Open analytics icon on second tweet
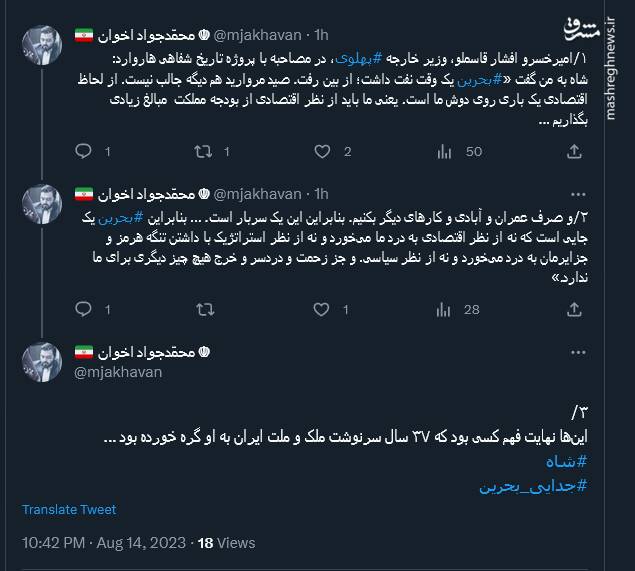635x571 pixels. (x=441, y=309)
